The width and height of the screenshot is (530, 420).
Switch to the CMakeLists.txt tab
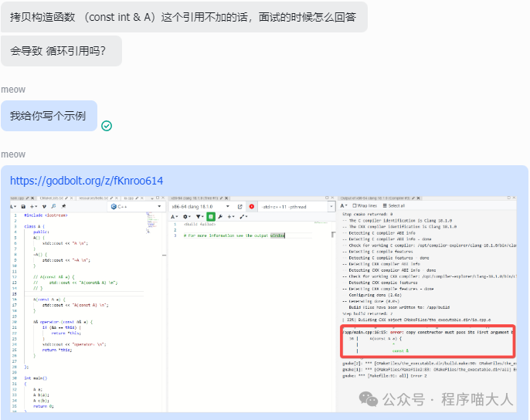pos(56,198)
